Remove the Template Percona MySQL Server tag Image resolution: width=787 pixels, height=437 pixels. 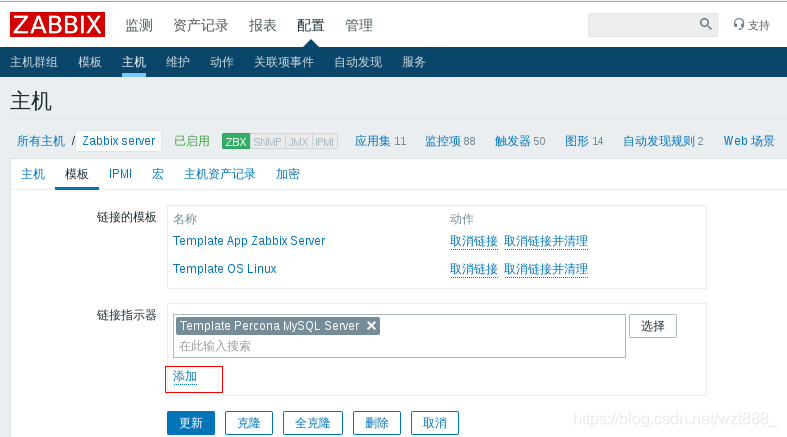[x=371, y=326]
